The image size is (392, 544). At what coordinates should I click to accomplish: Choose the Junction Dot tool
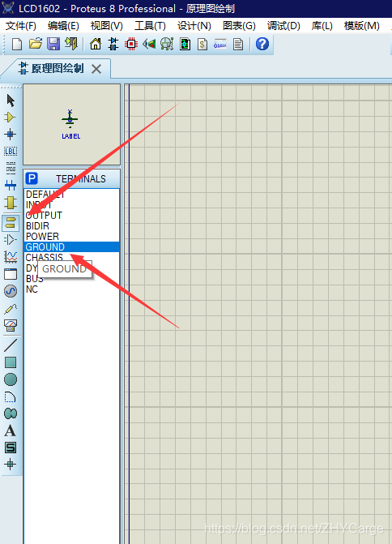[x=10, y=135]
